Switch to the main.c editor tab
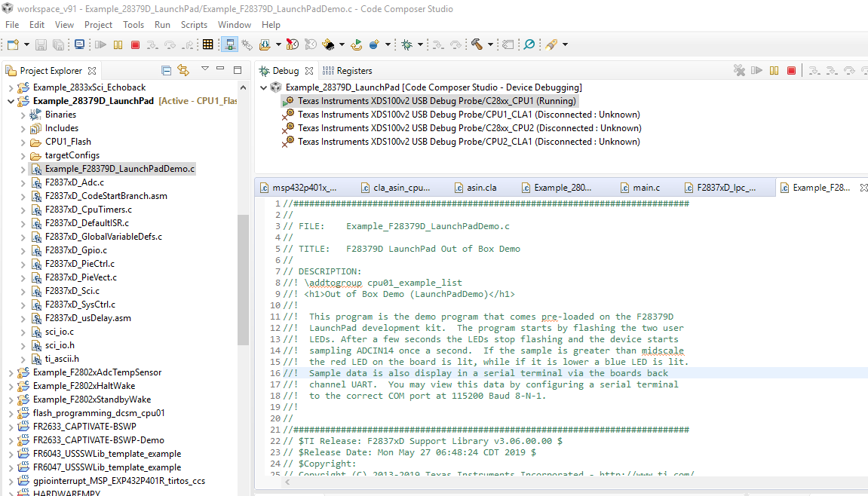Viewport: 868px width, 496px height. pyautogui.click(x=646, y=188)
